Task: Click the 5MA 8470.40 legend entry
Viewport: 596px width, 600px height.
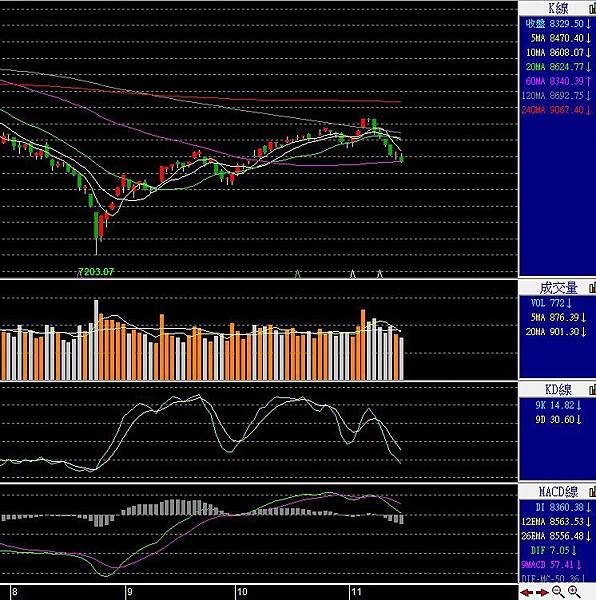Action: (560, 38)
